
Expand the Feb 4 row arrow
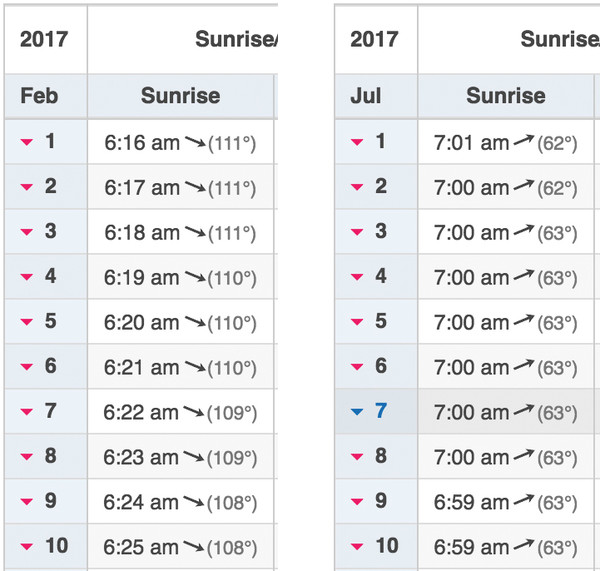(27, 278)
